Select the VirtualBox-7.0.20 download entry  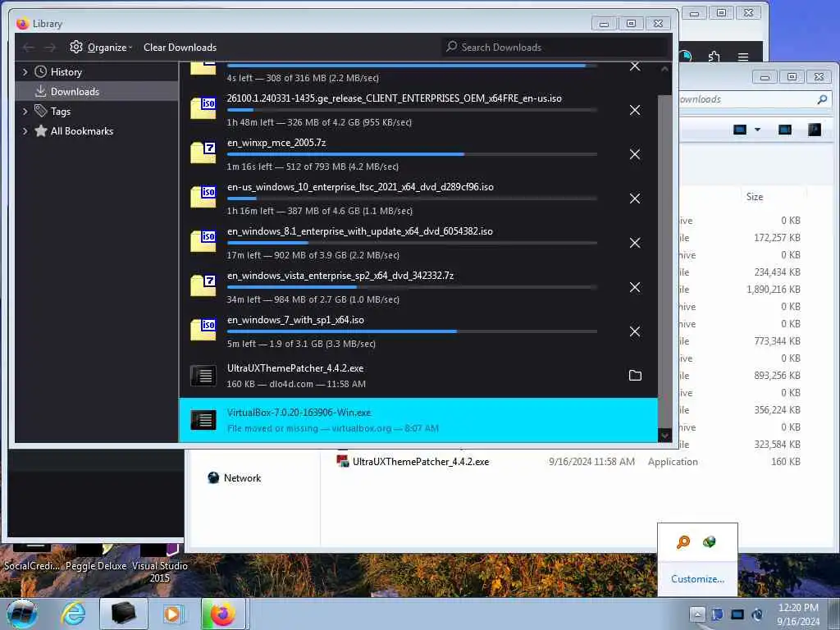[418, 420]
